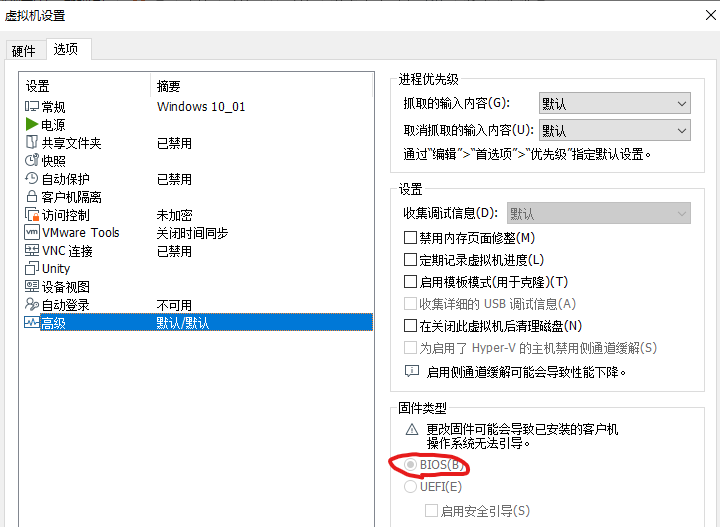Click 已禁用 summary for 自动保护

[174, 179]
